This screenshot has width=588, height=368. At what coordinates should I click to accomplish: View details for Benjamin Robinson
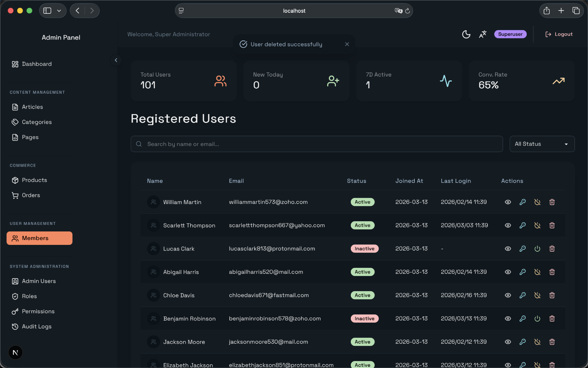click(508, 319)
